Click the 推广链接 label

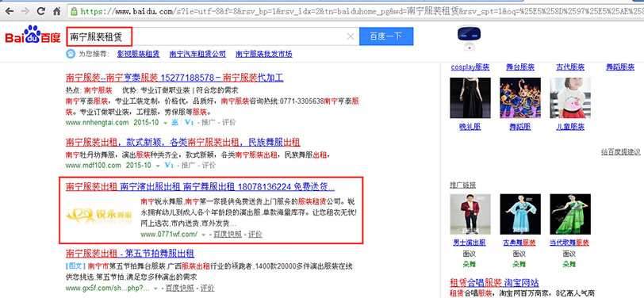(463, 185)
